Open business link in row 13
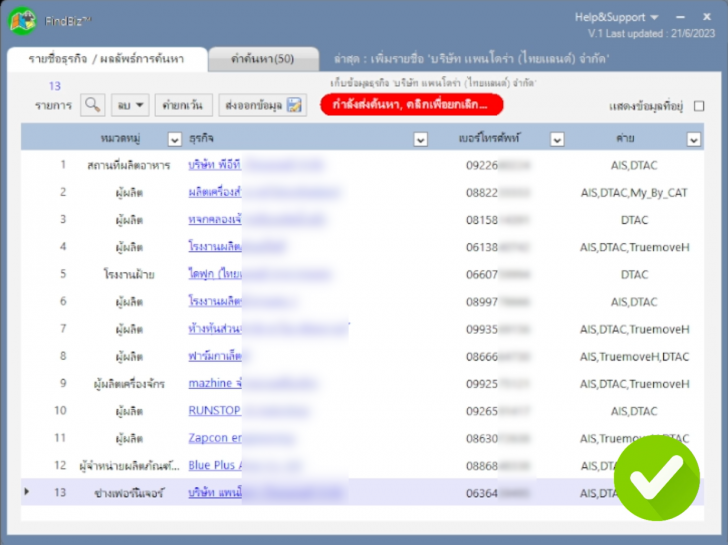This screenshot has width=728, height=545. [214, 493]
